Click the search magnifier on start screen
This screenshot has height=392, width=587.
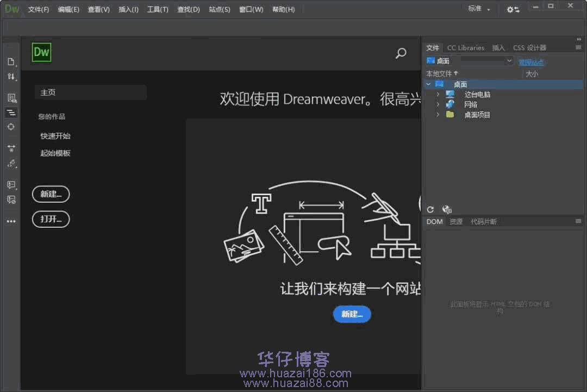coord(401,53)
